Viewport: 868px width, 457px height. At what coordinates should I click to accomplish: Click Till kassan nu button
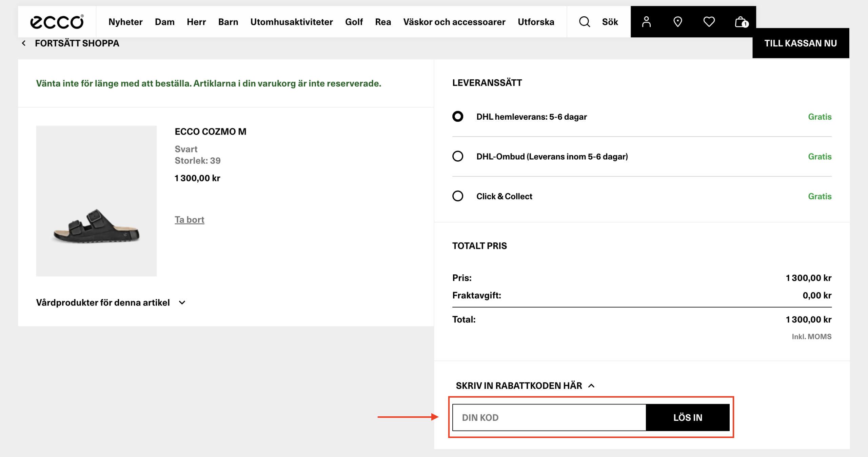[801, 43]
